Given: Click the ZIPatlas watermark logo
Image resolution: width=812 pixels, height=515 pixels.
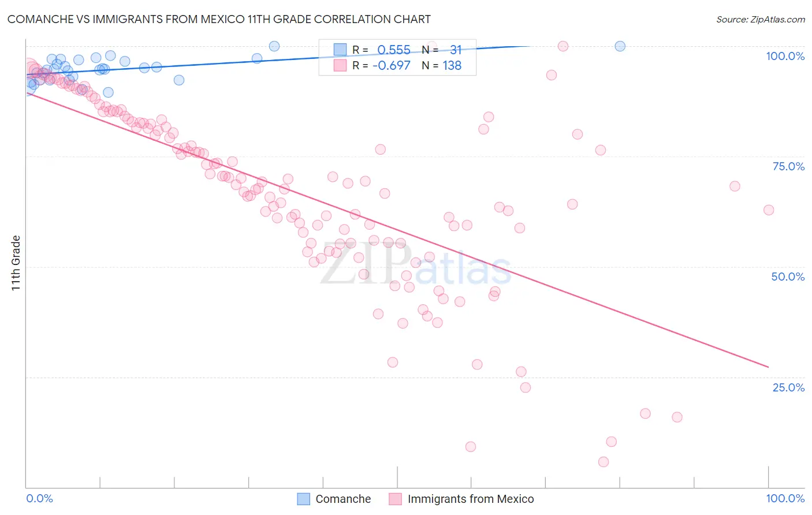Looking at the screenshot, I should [x=416, y=264].
